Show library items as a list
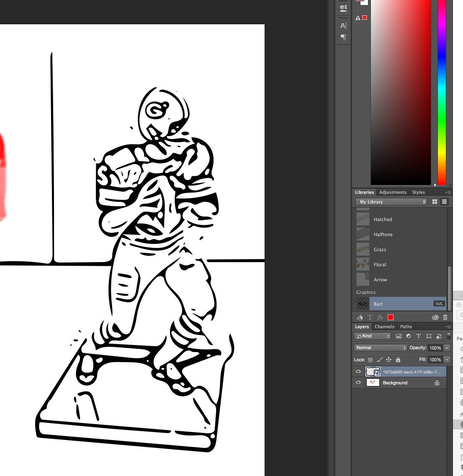463x476 pixels. pos(444,202)
